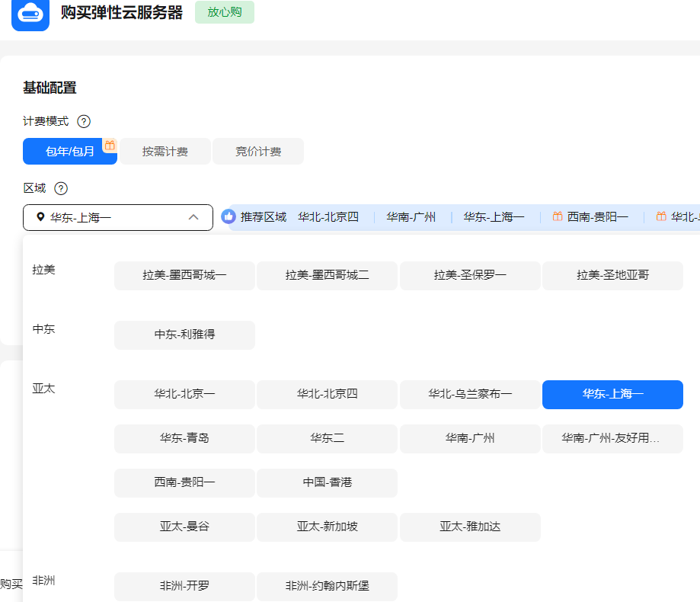Select 包年/包月 billing mode
Screen dimensions: 700x602
point(70,152)
